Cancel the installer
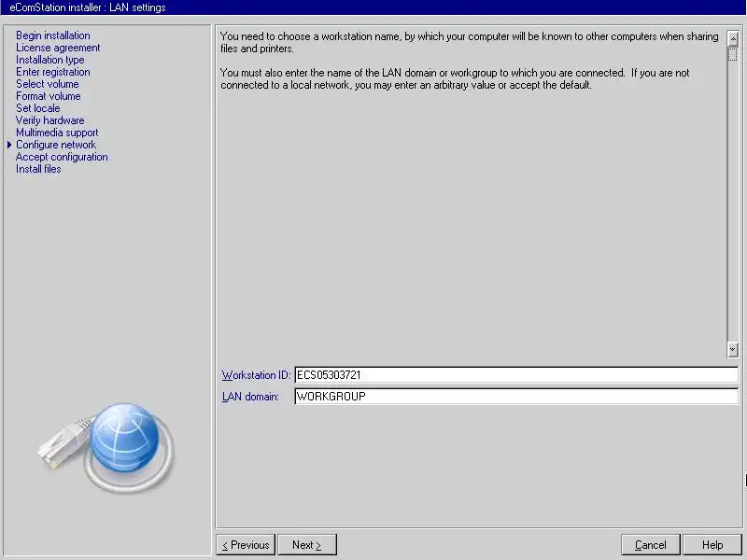747x560 pixels. 650,545
